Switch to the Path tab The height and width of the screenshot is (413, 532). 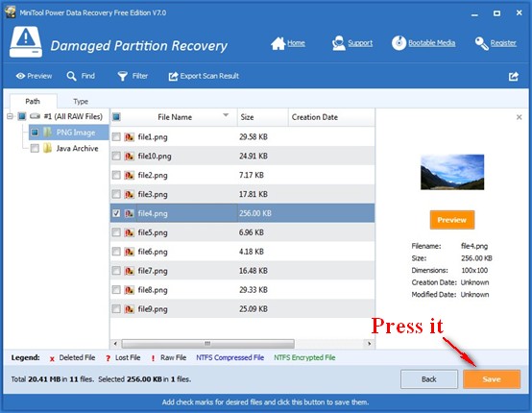(33, 101)
